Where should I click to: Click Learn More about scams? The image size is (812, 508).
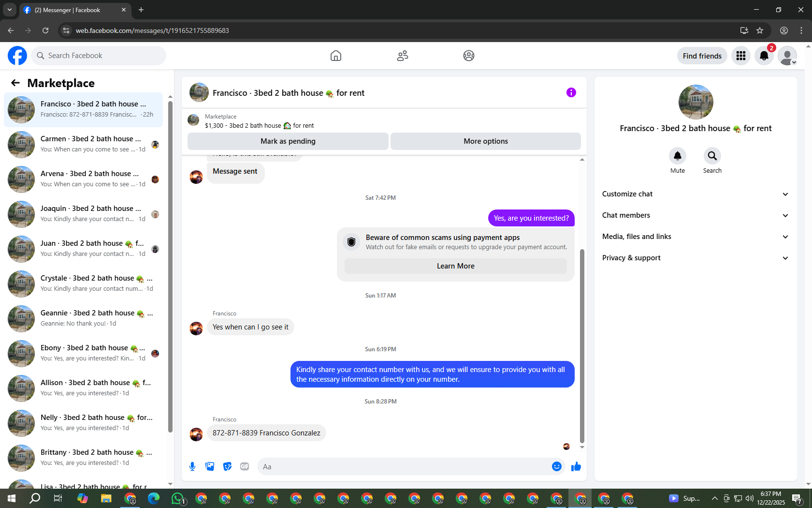456,266
